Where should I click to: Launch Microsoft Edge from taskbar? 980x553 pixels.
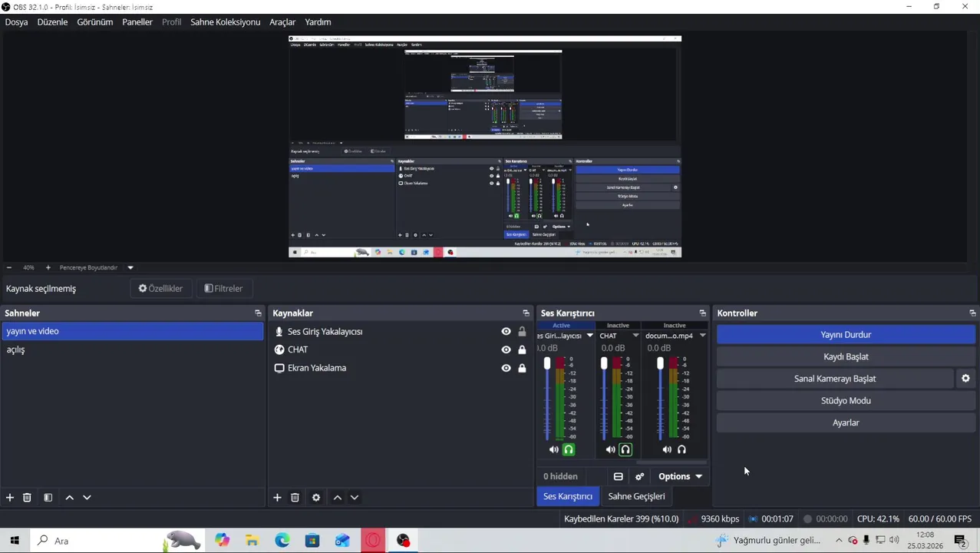tap(282, 541)
